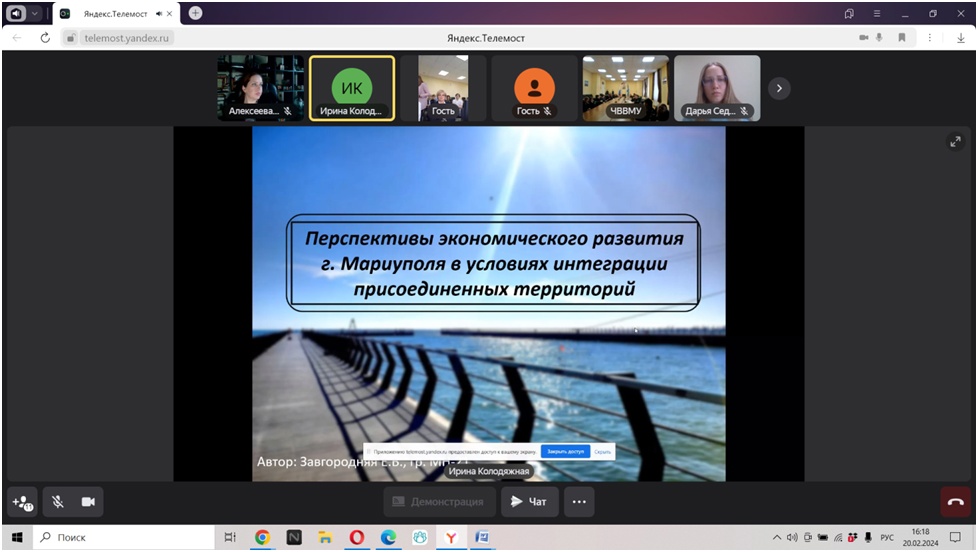978x552 pixels.
Task: Select Ирина Колодяжная participant tile
Action: tap(351, 88)
